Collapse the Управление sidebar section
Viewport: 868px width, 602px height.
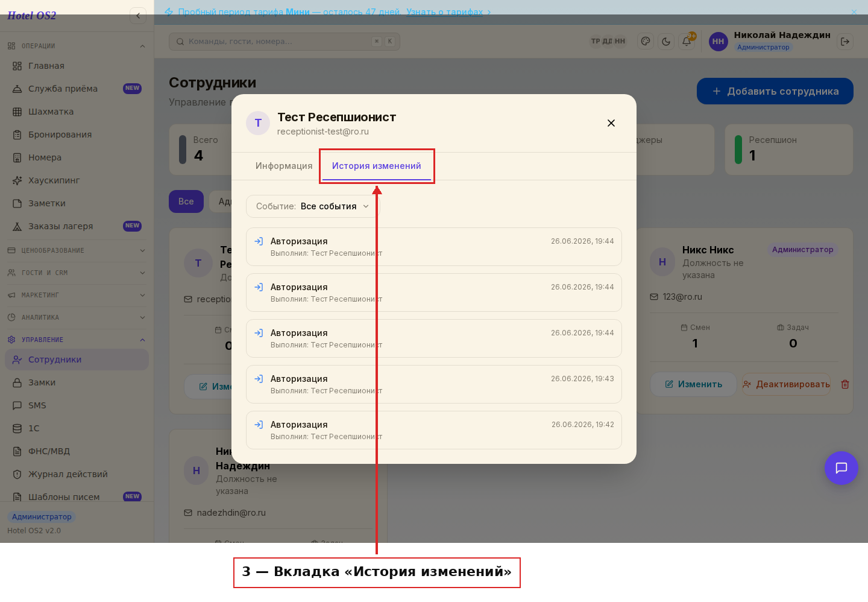coord(77,340)
